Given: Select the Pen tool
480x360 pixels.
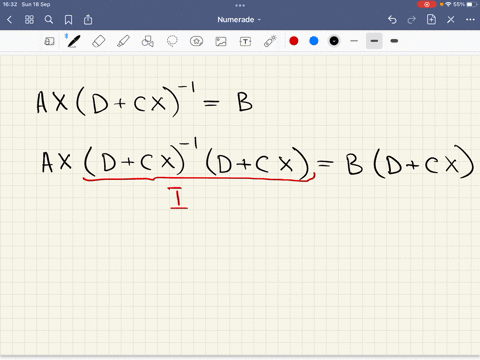Looking at the screenshot, I should click(x=74, y=41).
